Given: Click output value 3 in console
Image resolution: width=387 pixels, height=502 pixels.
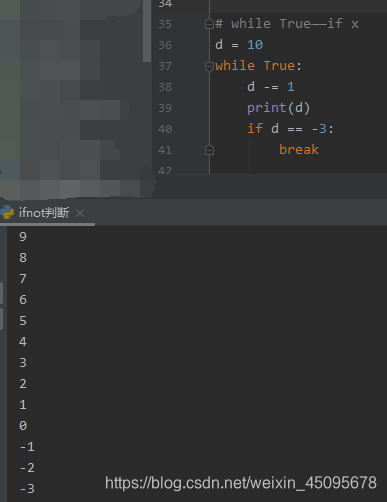Looking at the screenshot, I should pyautogui.click(x=23, y=363).
